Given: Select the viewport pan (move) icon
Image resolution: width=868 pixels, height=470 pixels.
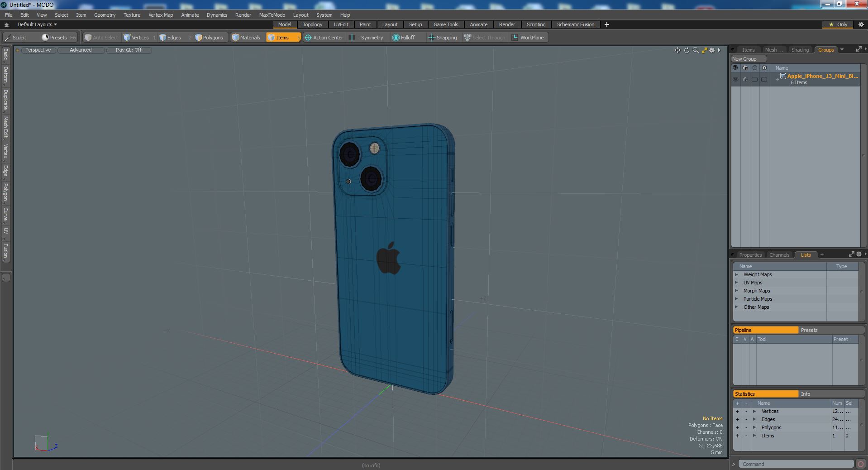Looking at the screenshot, I should [x=677, y=50].
